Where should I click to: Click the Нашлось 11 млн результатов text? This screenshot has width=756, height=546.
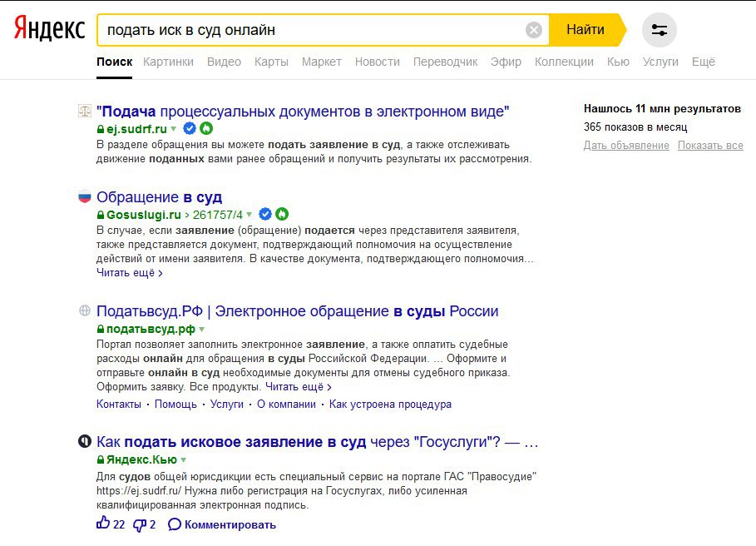point(662,108)
